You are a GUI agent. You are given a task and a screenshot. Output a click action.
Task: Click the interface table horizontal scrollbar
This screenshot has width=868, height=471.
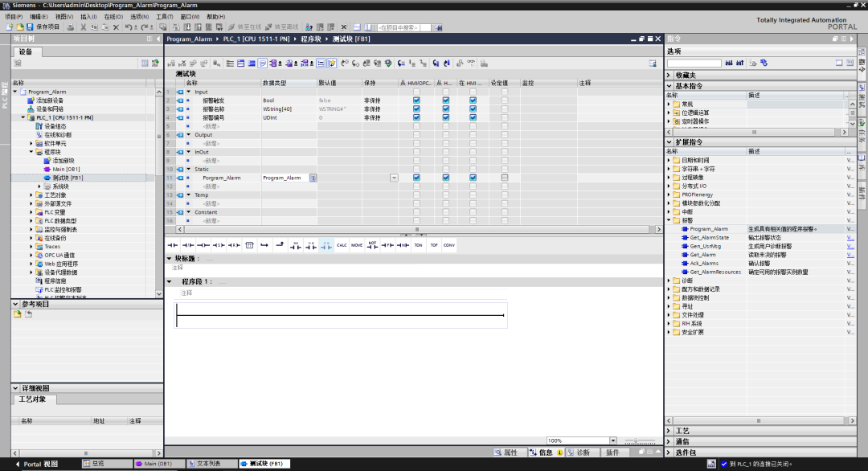417,229
